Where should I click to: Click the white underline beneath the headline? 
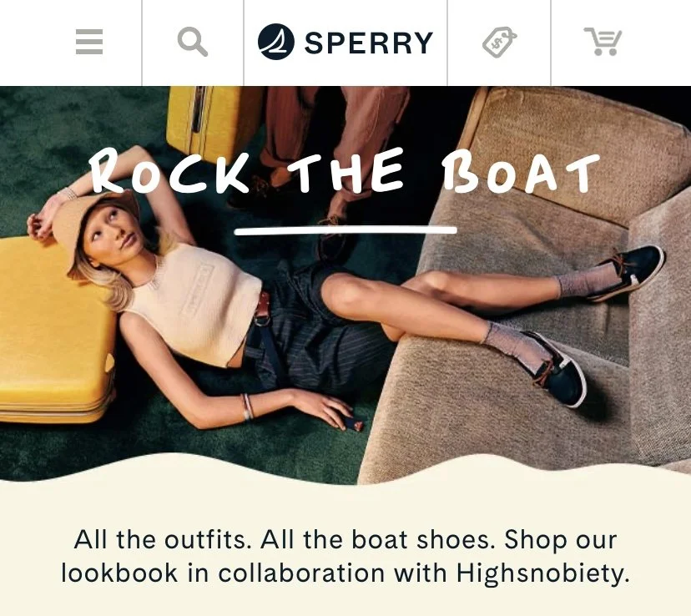point(346,230)
